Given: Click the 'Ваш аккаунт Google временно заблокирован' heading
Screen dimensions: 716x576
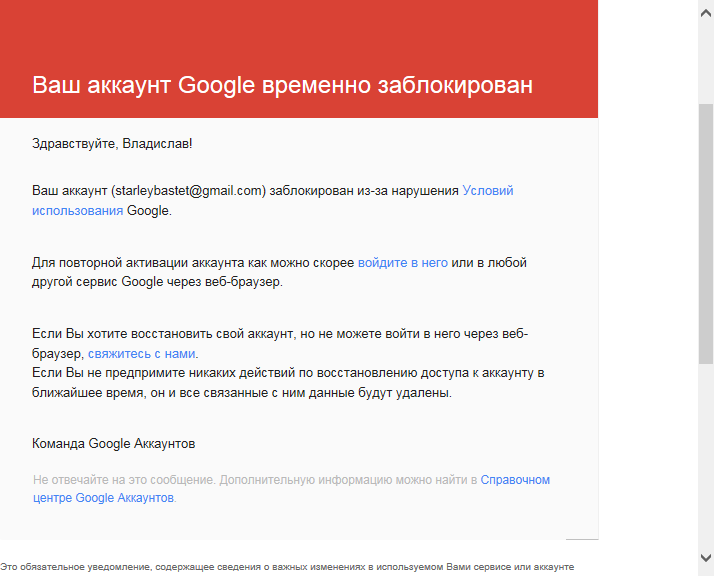Looking at the screenshot, I should pos(282,85).
